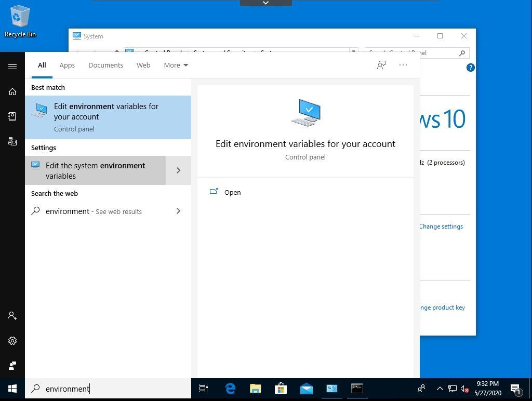Go to Home in search sidebar
Image resolution: width=532 pixels, height=401 pixels.
[x=12, y=91]
